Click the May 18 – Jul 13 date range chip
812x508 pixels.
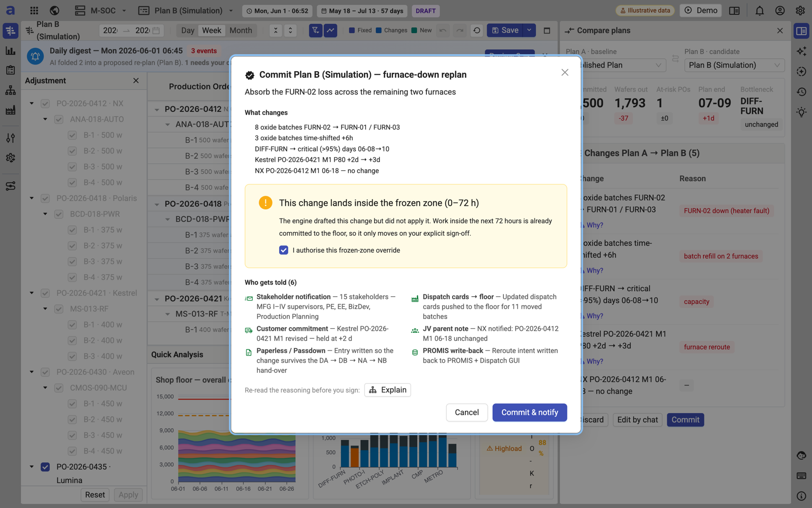click(x=363, y=11)
